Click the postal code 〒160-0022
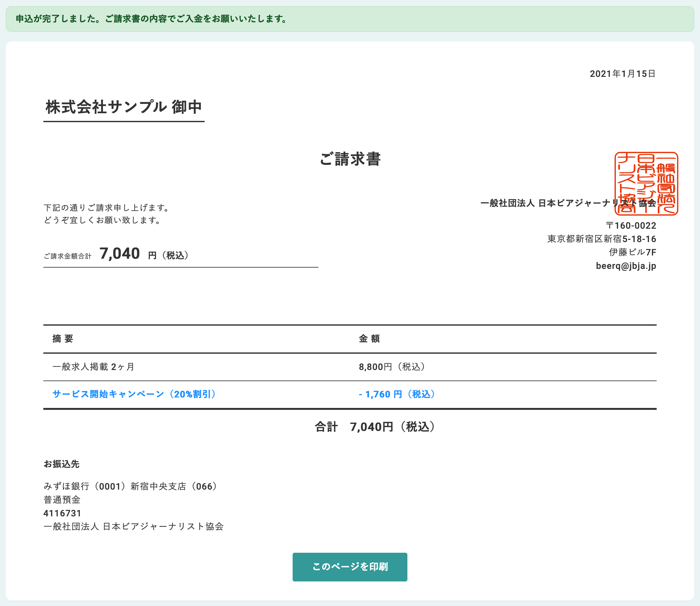 coord(631,225)
